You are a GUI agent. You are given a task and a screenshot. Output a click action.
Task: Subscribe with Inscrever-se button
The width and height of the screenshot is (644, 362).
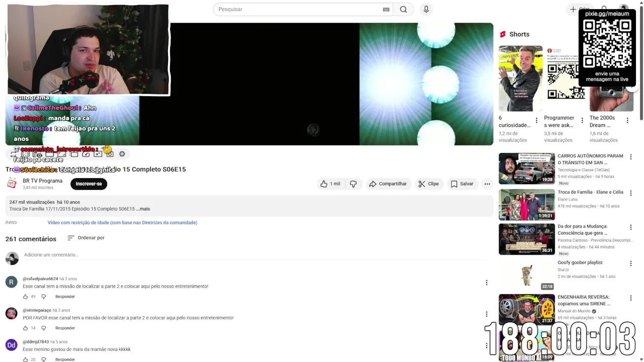tap(89, 184)
